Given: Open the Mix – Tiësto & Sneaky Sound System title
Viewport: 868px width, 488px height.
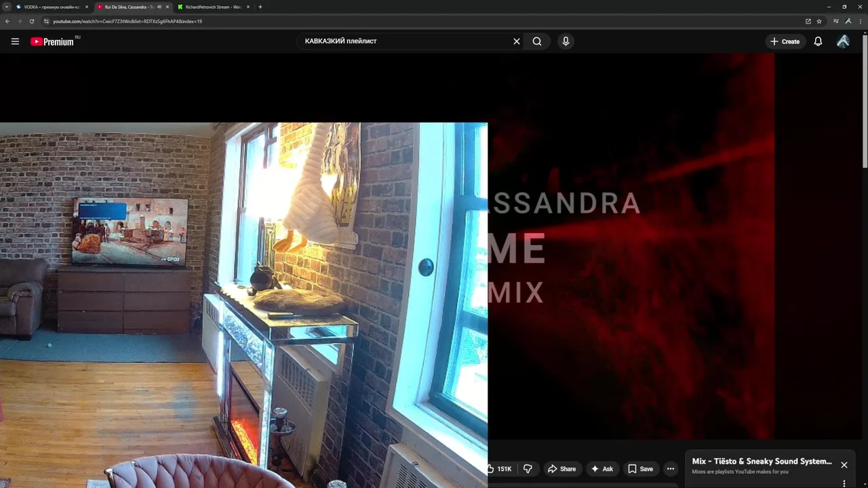Looking at the screenshot, I should [x=762, y=462].
